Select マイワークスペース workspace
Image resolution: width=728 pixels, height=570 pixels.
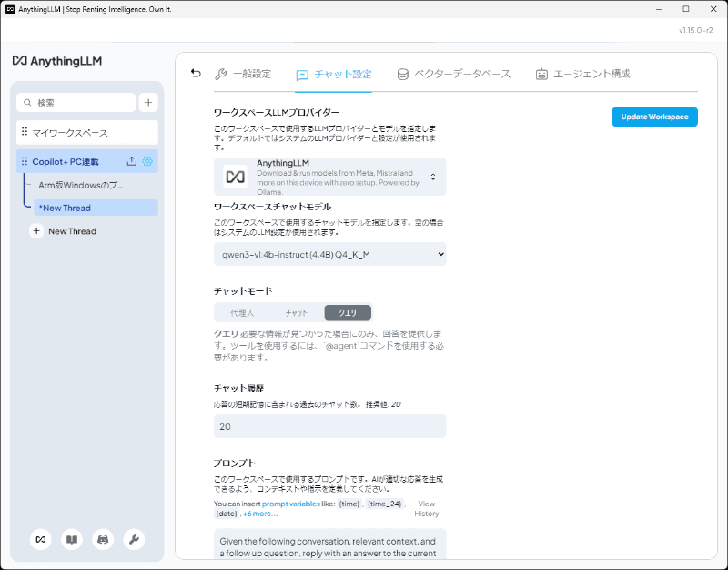(87, 133)
